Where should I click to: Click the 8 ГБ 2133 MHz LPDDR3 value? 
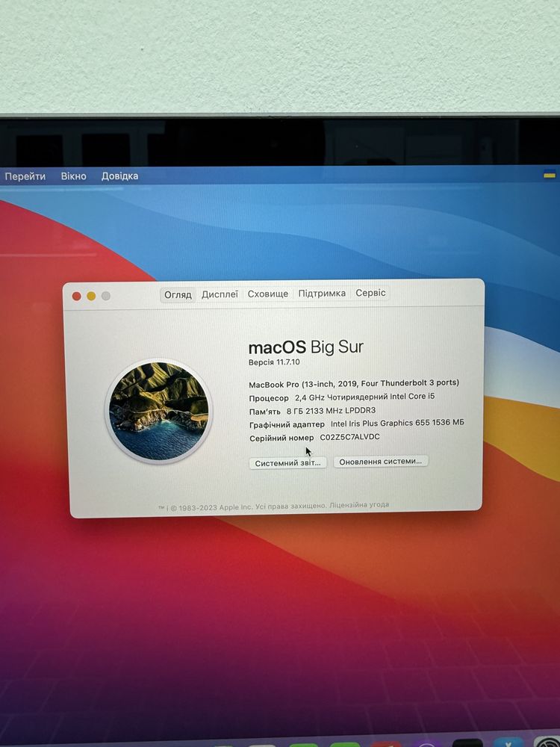pyautogui.click(x=331, y=411)
